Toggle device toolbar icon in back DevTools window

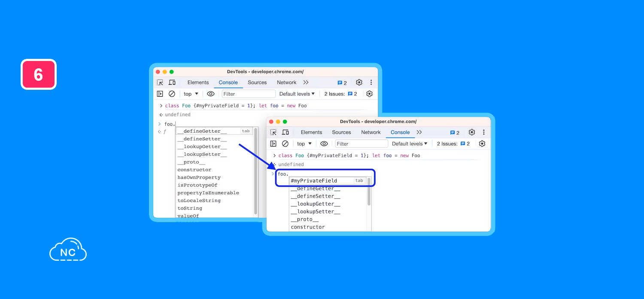coord(172,82)
